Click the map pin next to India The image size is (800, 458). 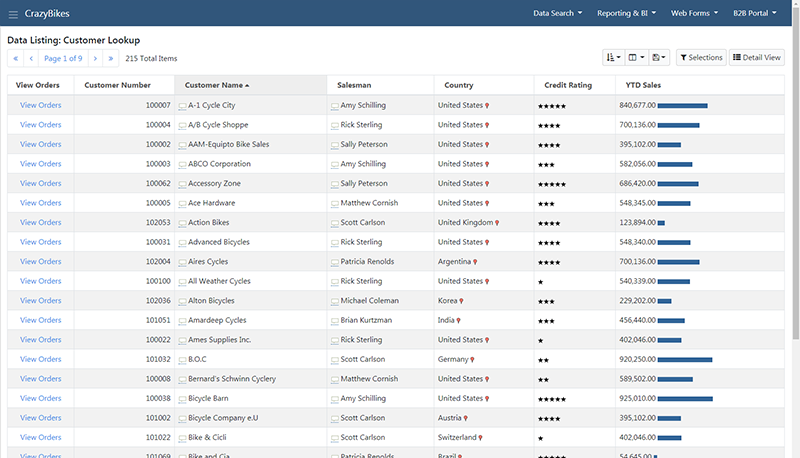coord(458,321)
